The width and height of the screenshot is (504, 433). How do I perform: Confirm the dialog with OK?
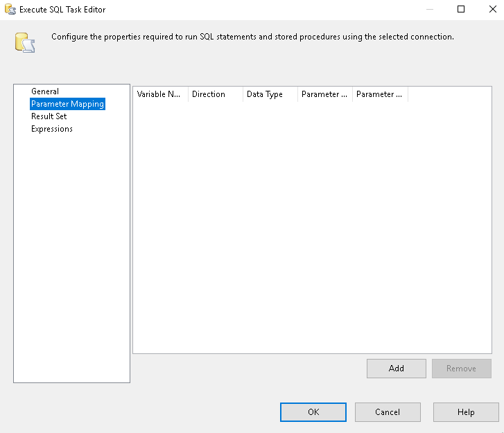point(313,412)
